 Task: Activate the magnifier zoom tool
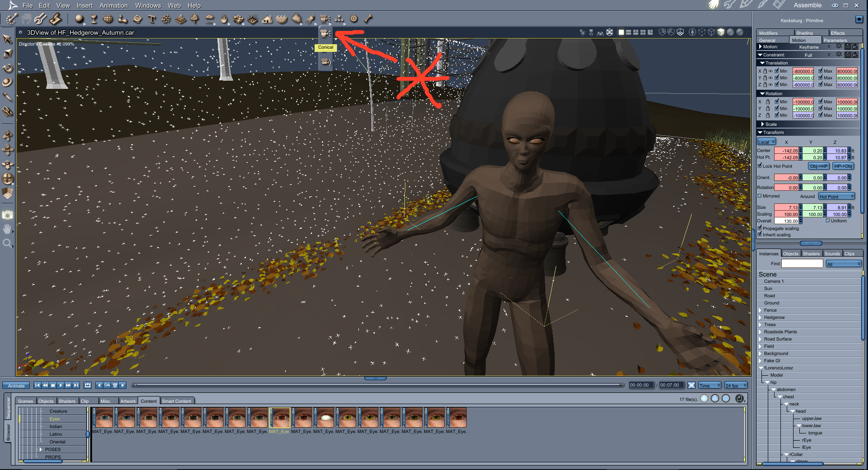[x=8, y=244]
